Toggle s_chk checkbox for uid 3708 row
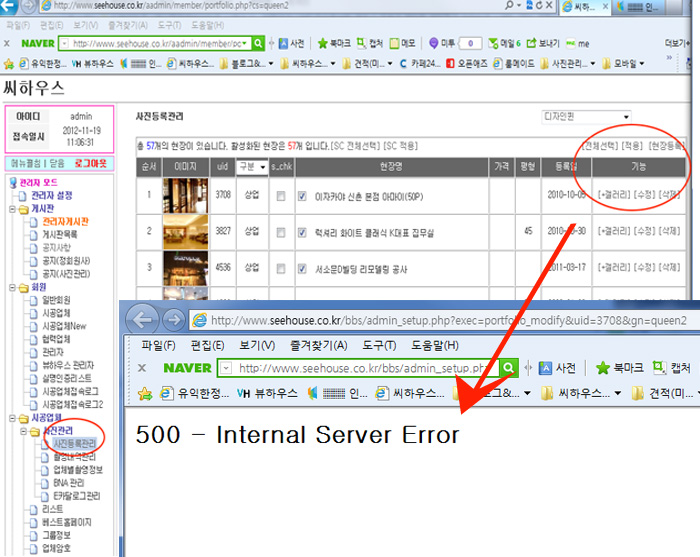 [281, 196]
